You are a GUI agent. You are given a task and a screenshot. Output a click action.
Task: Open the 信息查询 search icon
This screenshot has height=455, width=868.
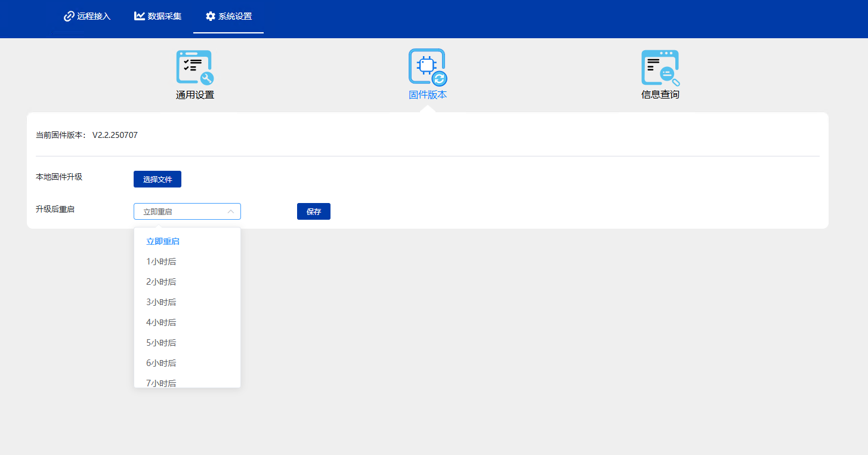(x=660, y=67)
